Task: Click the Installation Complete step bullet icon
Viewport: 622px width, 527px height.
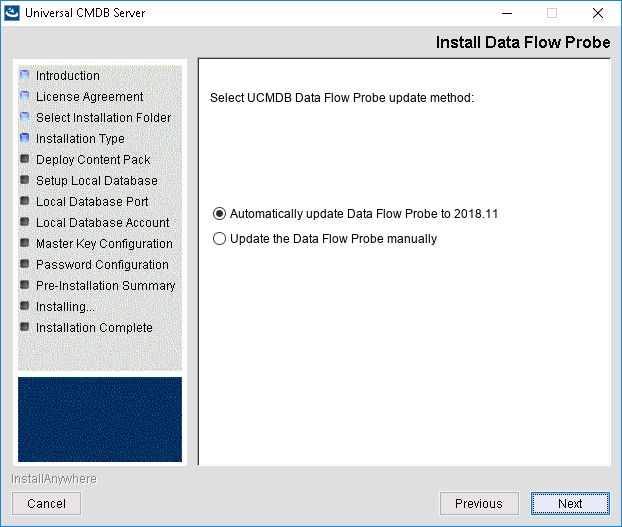Action: click(25, 327)
